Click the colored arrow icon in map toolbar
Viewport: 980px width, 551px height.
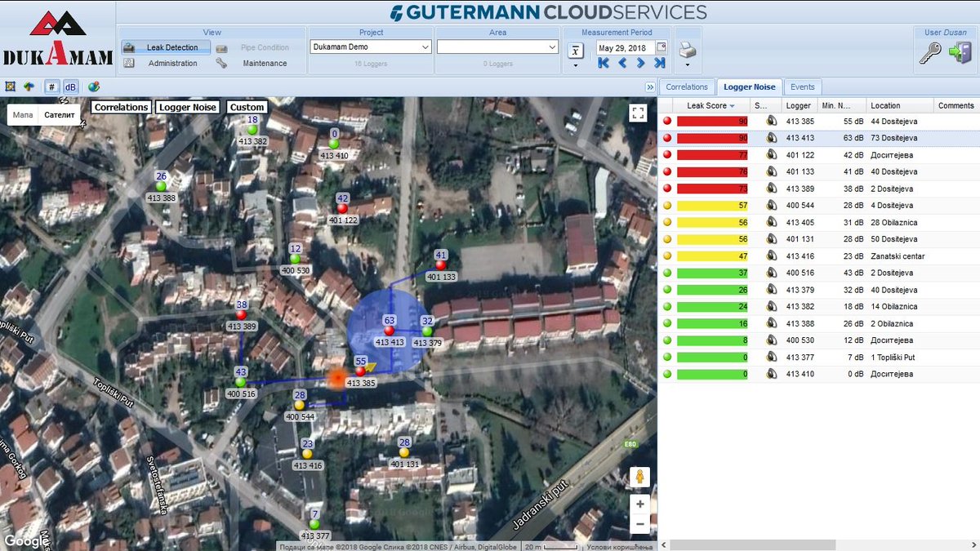[x=29, y=87]
